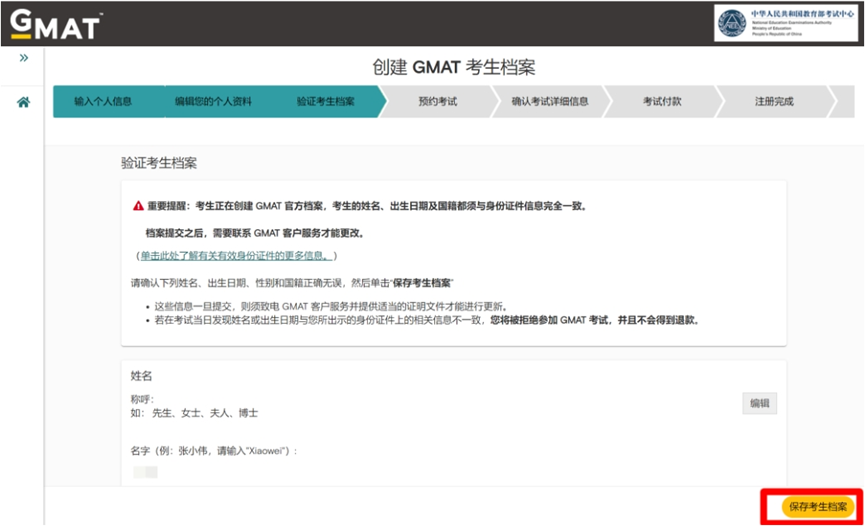Click the blurred name value field
The width and height of the screenshot is (865, 530).
click(146, 472)
